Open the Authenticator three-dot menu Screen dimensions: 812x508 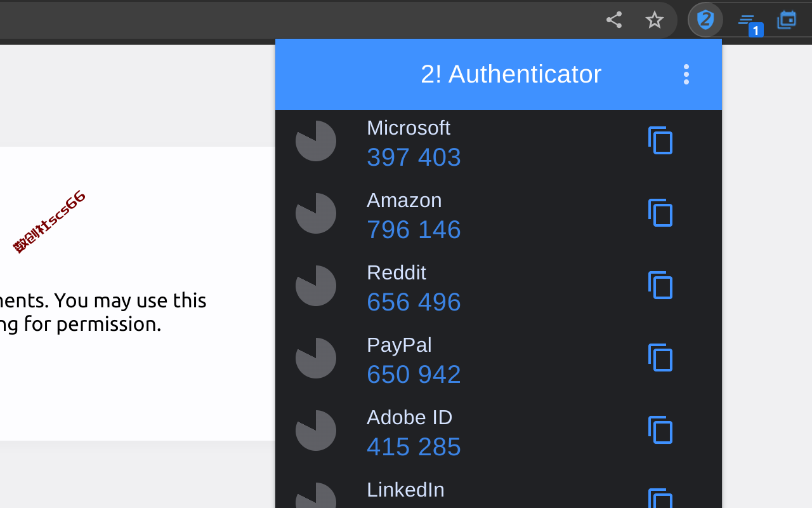pyautogui.click(x=686, y=74)
